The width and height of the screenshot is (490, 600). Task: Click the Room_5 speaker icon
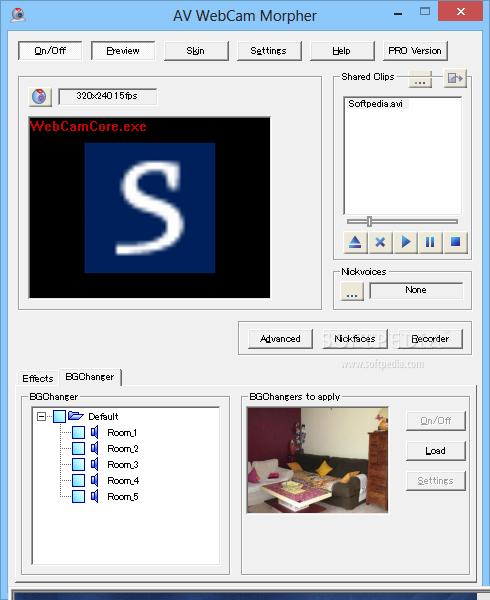click(94, 497)
